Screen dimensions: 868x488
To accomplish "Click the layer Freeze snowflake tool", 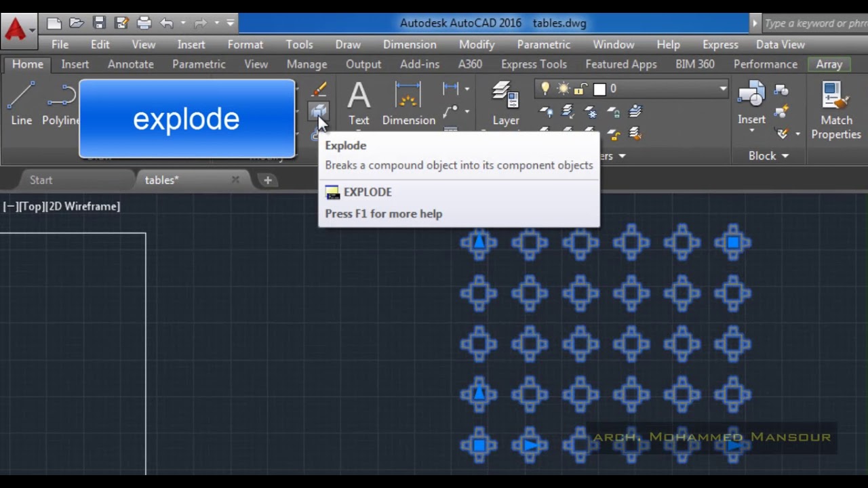I will click(x=591, y=111).
